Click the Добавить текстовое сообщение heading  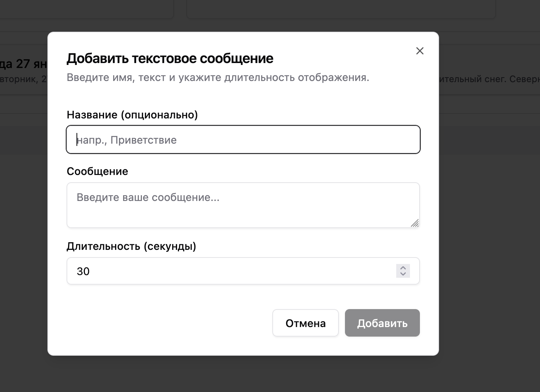click(x=170, y=58)
